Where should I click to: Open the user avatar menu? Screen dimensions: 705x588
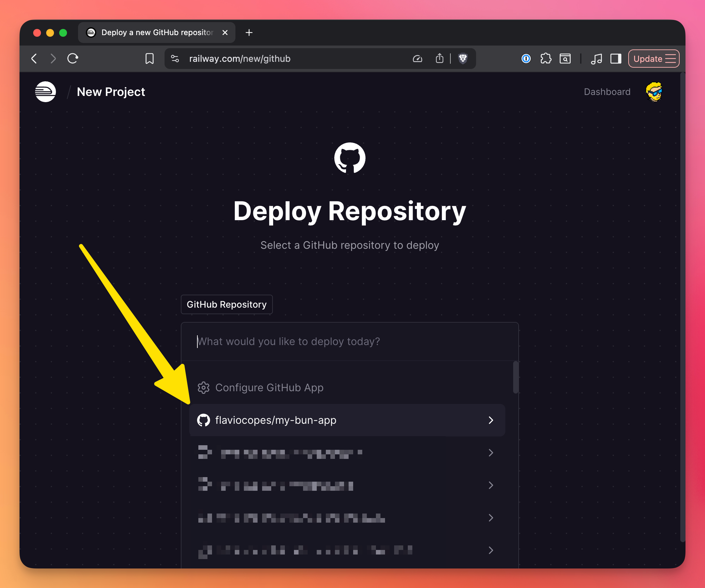tap(654, 92)
